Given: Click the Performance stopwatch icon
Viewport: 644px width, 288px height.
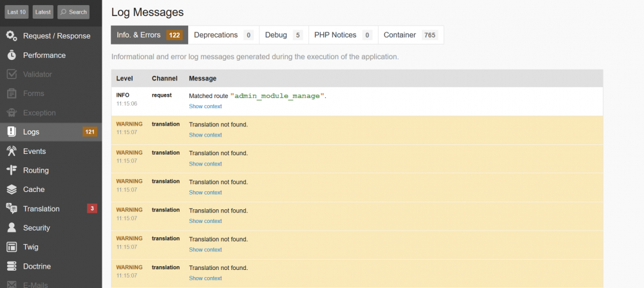Looking at the screenshot, I should pos(12,55).
